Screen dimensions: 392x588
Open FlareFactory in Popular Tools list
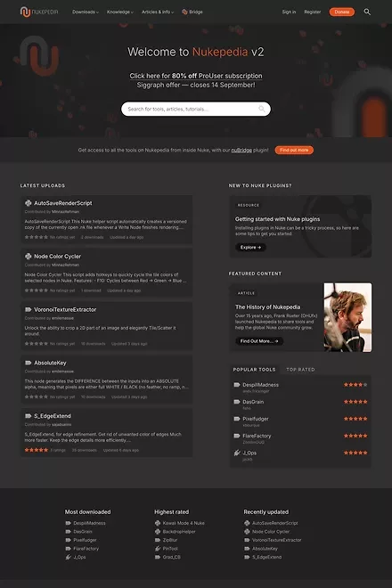(257, 436)
